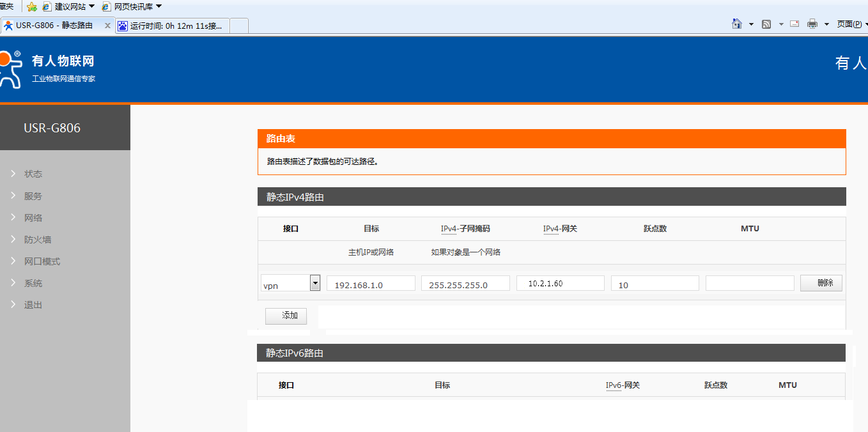This screenshot has height=432, width=868.
Task: Open the 系统 sidebar section
Action: point(33,283)
